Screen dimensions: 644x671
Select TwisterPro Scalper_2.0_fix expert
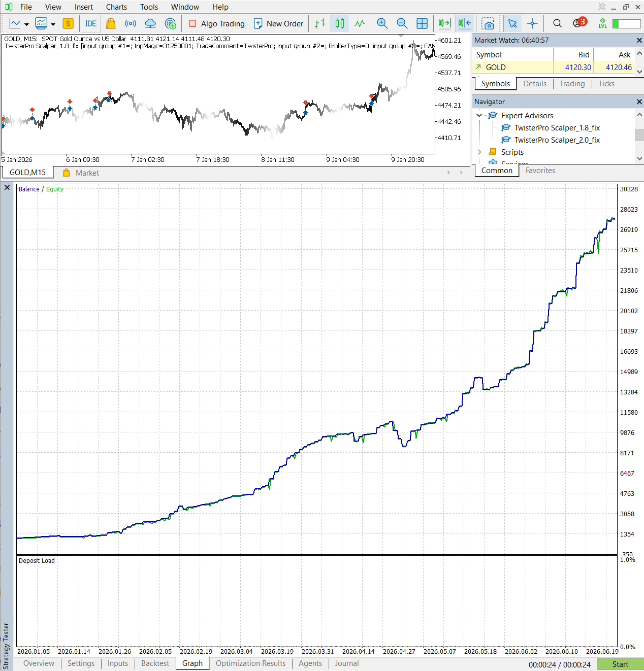click(557, 140)
